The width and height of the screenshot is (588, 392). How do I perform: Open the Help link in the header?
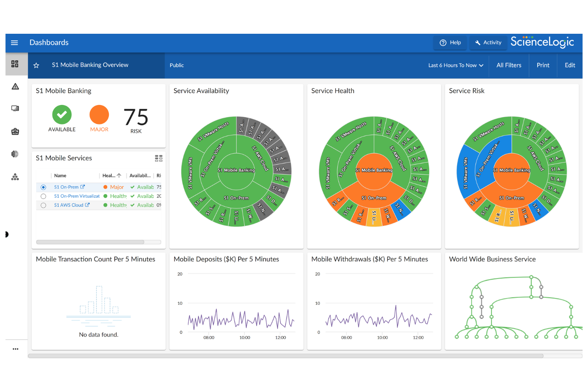click(450, 42)
